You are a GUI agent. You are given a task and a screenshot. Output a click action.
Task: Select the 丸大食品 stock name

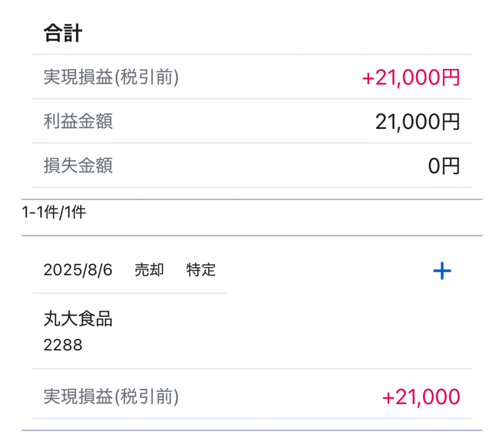coord(78,319)
